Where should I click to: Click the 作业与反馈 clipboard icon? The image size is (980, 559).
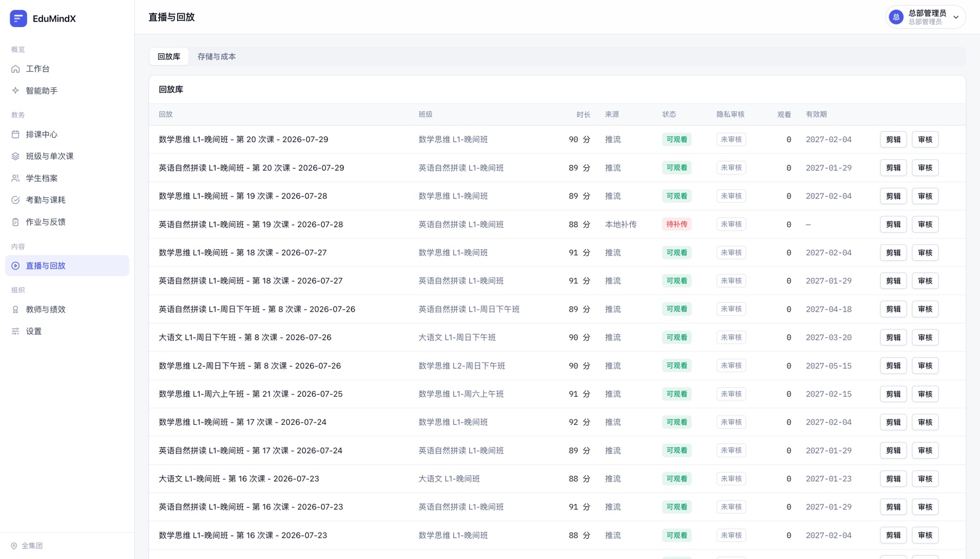15,222
